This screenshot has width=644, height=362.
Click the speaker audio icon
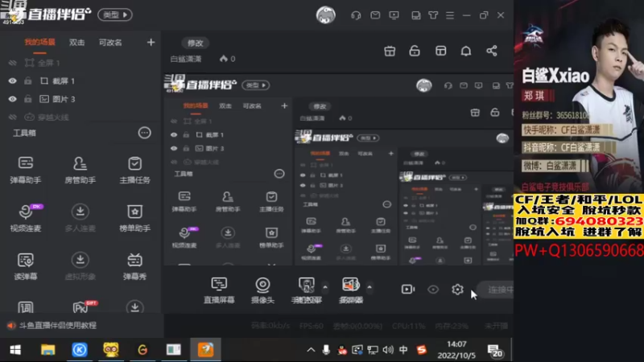click(x=351, y=290)
